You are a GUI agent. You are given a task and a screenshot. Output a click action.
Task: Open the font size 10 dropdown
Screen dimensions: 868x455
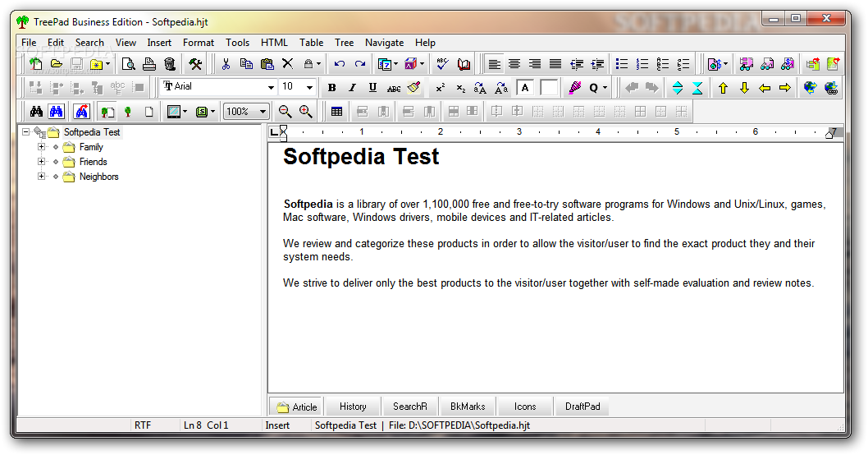click(x=309, y=87)
